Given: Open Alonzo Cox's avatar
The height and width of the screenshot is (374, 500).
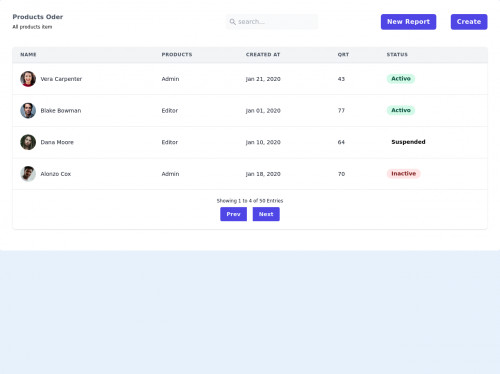Looking at the screenshot, I should pos(28,174).
